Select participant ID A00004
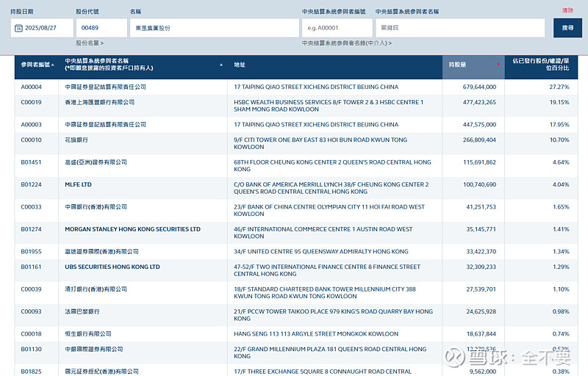The image size is (588, 376). tap(31, 87)
